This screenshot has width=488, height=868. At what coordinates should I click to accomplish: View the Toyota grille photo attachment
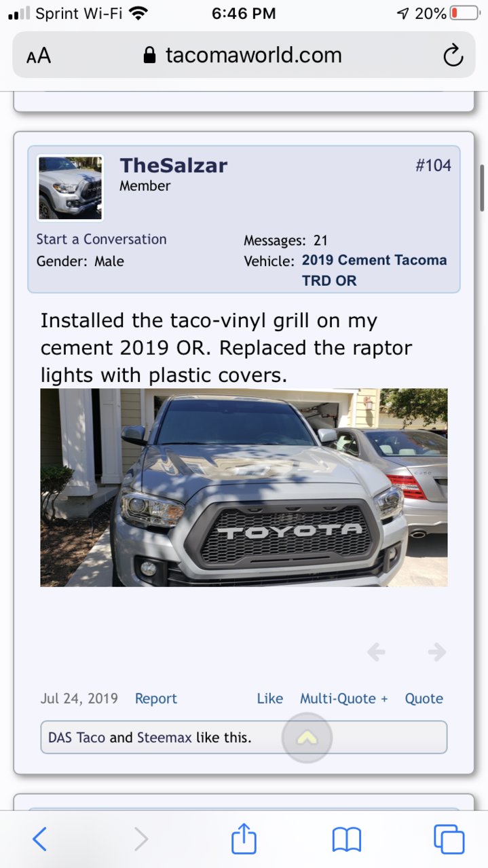click(244, 487)
